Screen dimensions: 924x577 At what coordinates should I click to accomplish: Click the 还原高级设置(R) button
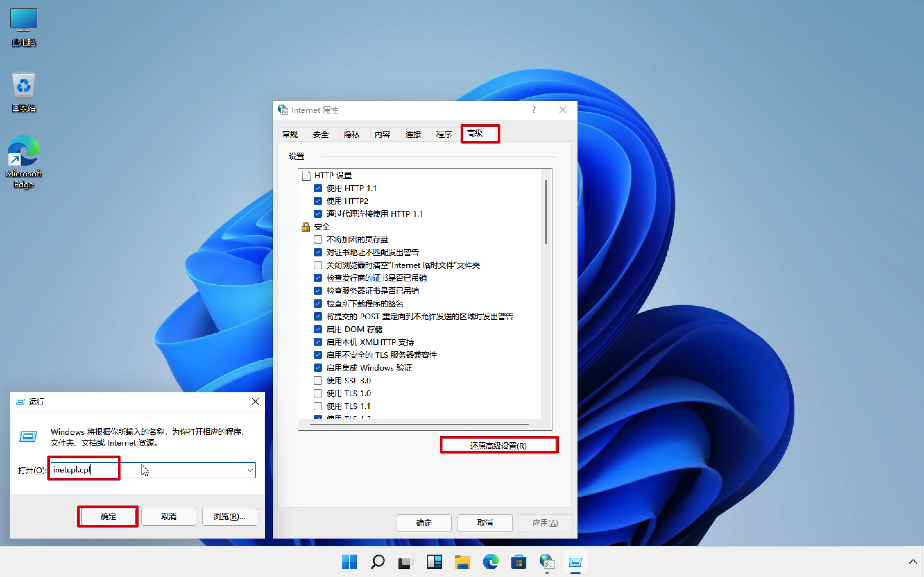coord(498,445)
